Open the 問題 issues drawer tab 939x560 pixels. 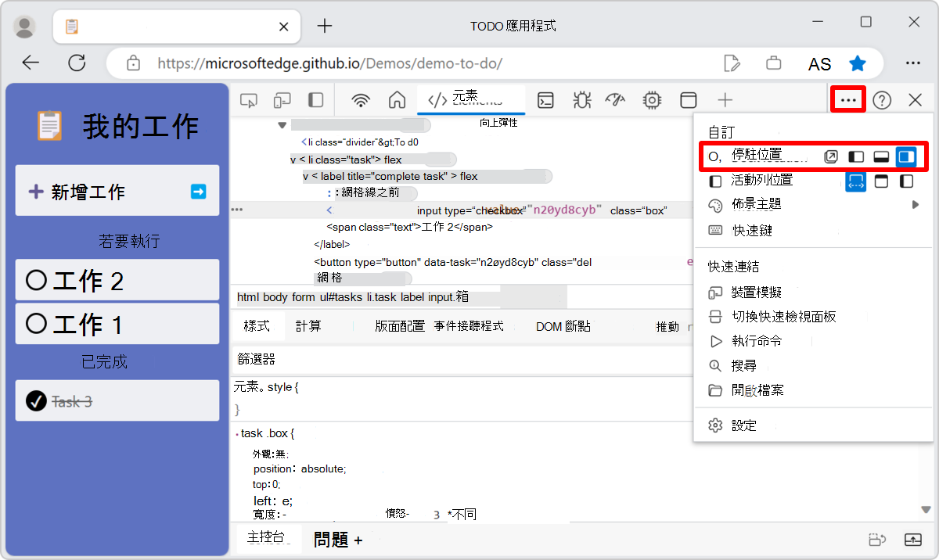click(333, 540)
